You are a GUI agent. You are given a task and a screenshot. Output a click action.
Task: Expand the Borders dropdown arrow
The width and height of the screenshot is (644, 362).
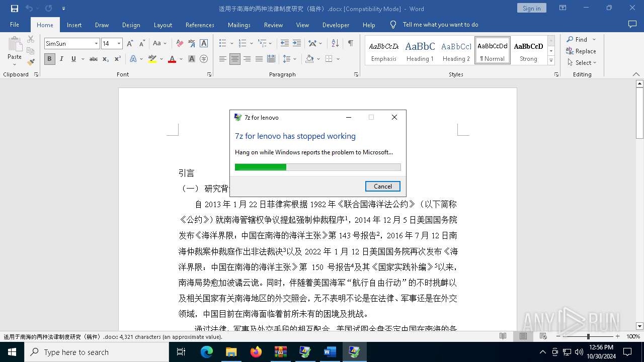click(338, 59)
